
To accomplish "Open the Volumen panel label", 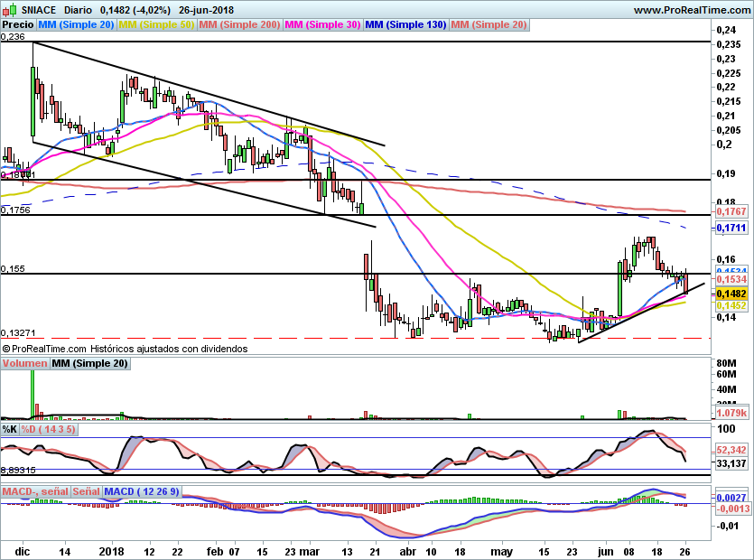I will click(x=24, y=363).
